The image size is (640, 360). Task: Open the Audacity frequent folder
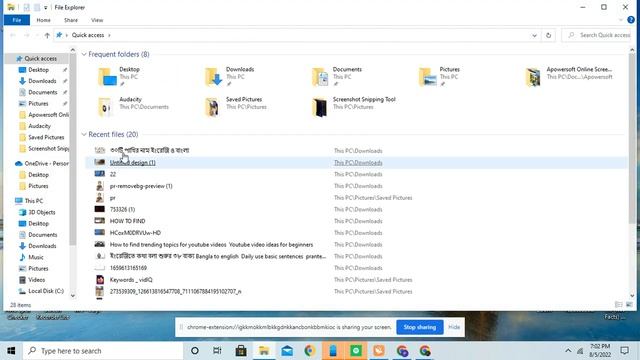[133, 107]
